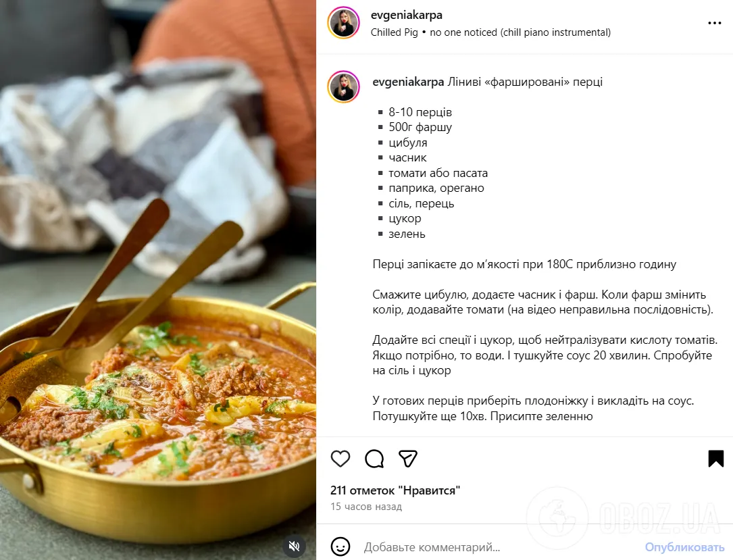
Task: Unmute the video sound icon
Action: pos(294,546)
